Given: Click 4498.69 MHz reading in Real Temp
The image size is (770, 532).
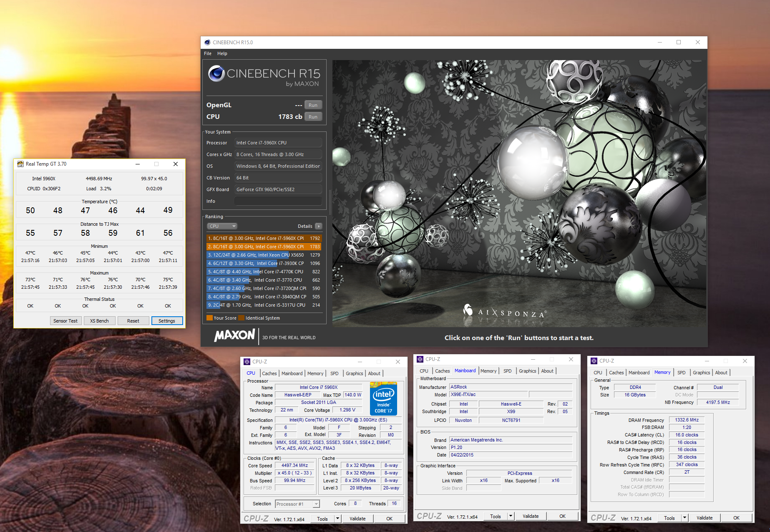Looking at the screenshot, I should coord(99,179).
